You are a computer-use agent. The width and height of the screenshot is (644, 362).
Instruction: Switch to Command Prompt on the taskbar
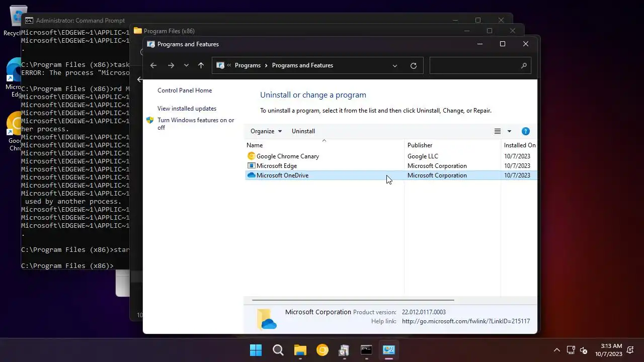pyautogui.click(x=367, y=350)
